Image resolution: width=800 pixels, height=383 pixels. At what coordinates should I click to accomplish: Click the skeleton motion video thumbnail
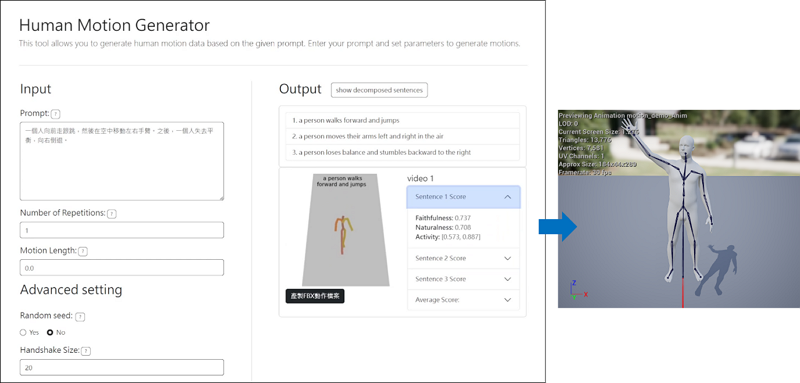tap(345, 230)
